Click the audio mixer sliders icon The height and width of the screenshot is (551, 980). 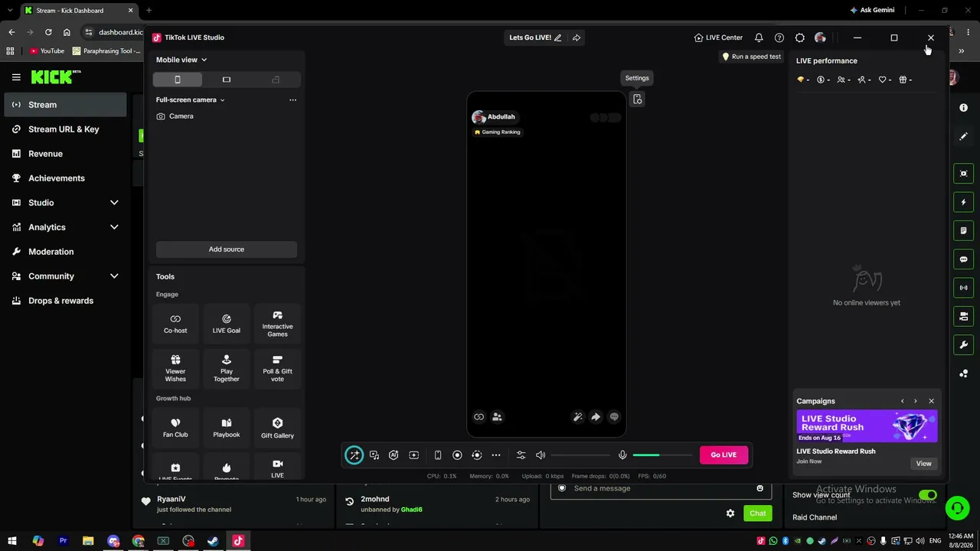click(x=521, y=455)
